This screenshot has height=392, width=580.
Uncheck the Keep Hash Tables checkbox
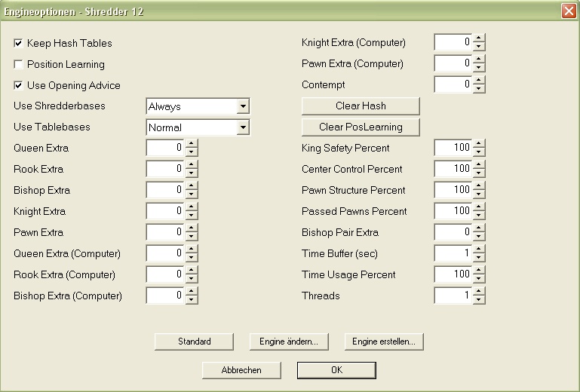point(18,43)
